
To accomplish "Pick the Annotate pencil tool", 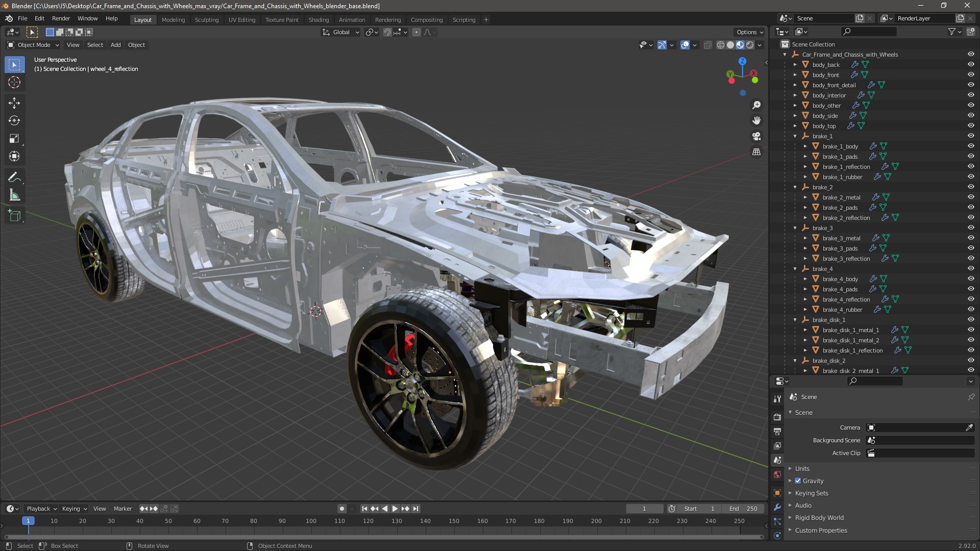I will pyautogui.click(x=14, y=177).
